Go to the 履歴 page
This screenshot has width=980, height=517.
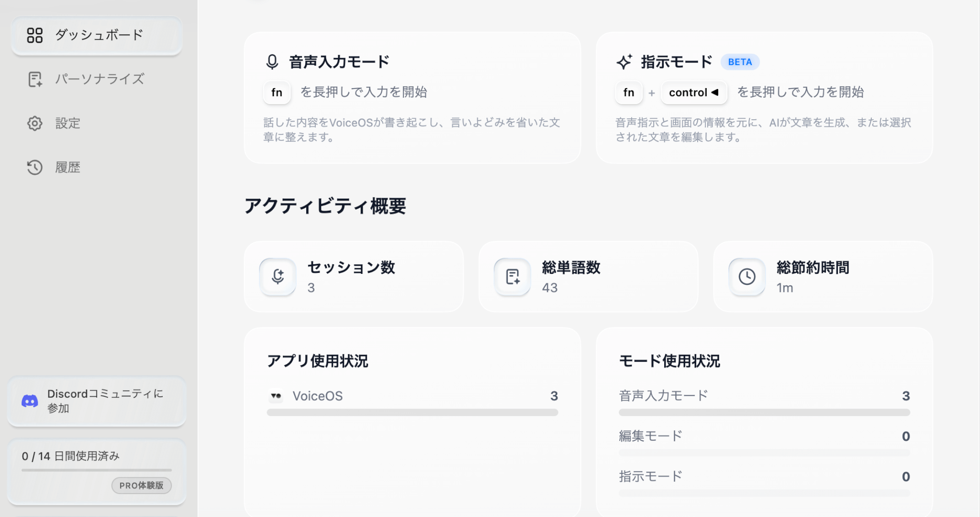(67, 168)
